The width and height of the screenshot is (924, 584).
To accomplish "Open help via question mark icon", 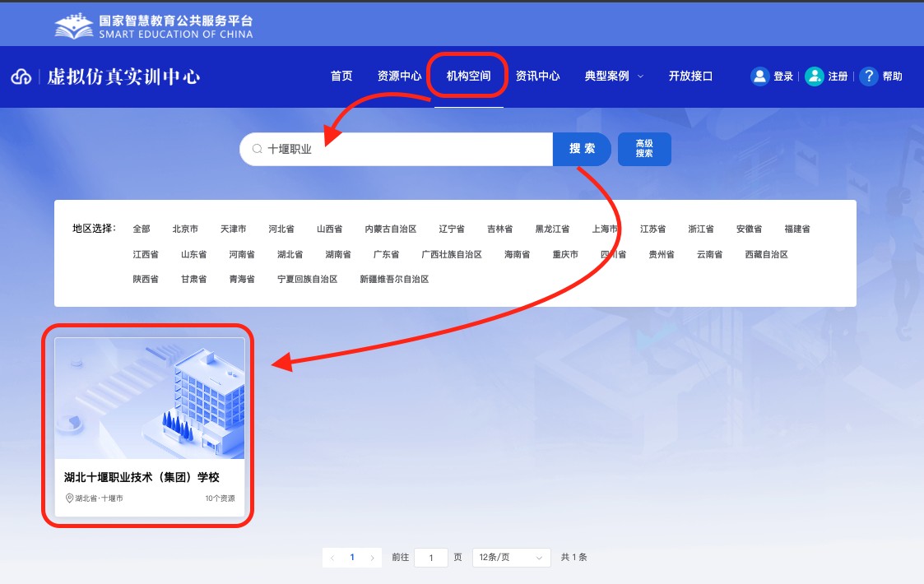I will tap(868, 76).
